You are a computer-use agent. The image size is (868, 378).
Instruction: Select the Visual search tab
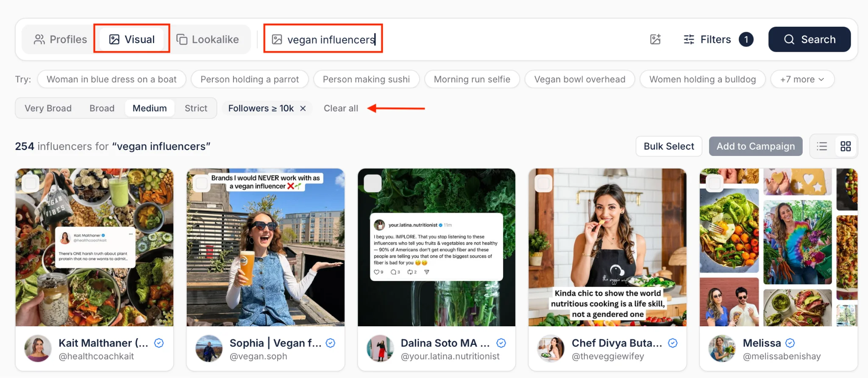coord(132,39)
